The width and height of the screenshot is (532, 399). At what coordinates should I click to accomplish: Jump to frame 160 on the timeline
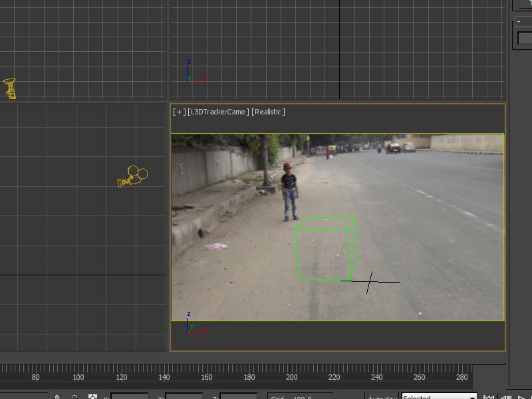(x=206, y=377)
